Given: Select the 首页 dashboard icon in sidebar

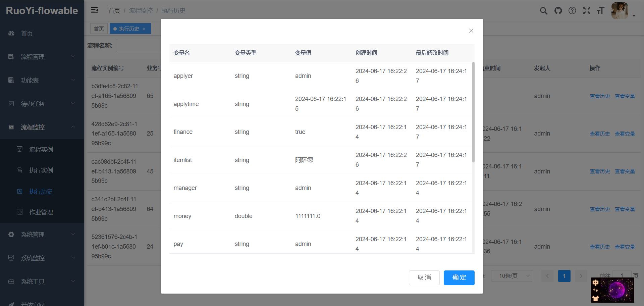Looking at the screenshot, I should 11,33.
